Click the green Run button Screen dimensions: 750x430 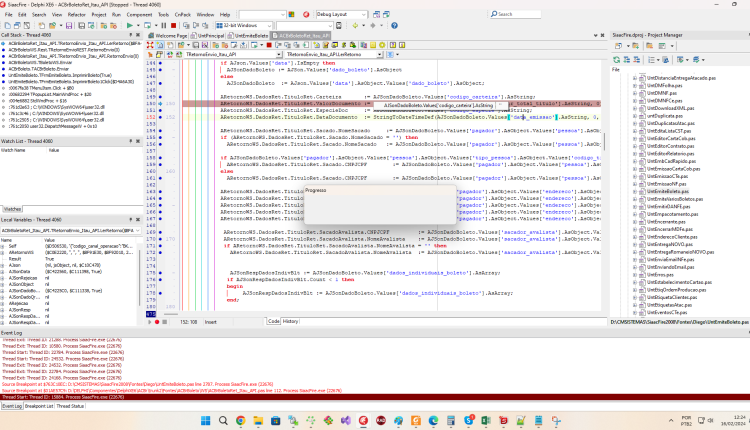(x=130, y=25)
